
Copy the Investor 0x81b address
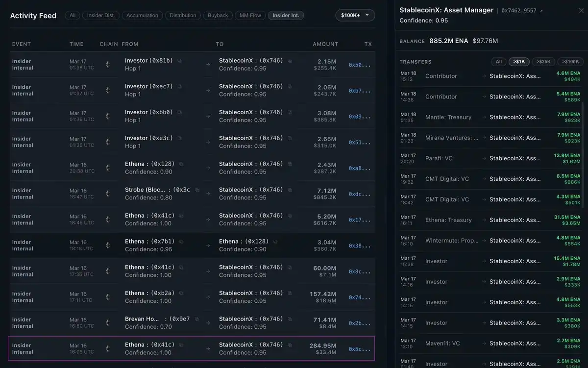180,61
